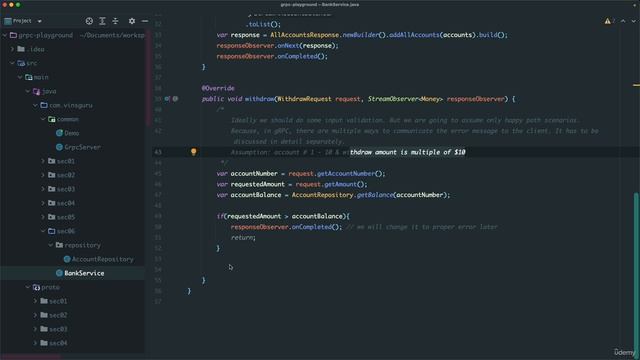Collapse the common package
The image size is (640, 360).
coord(43,119)
